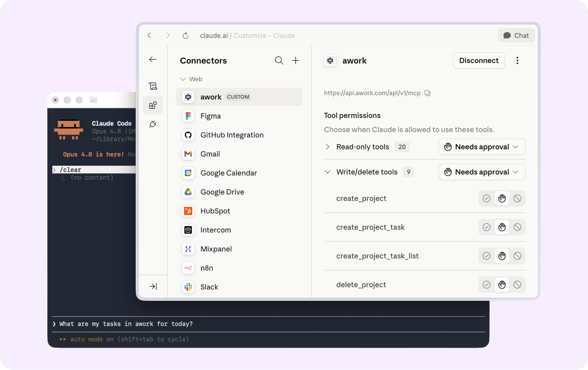
Task: Click the "Opus 4.8 is here!" announcement
Action: (93, 154)
